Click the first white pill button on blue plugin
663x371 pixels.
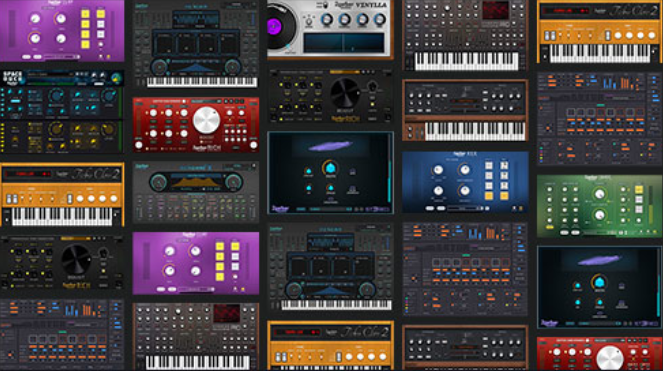430,208
